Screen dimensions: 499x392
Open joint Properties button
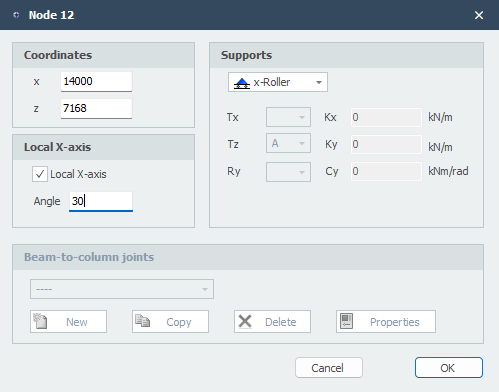pyautogui.click(x=386, y=322)
